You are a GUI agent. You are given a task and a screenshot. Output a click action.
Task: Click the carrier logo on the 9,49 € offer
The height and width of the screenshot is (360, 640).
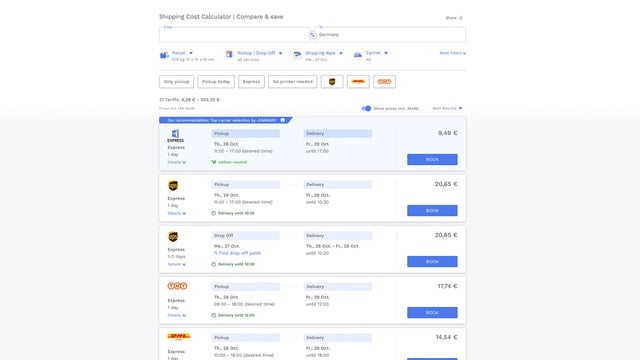pos(176,136)
